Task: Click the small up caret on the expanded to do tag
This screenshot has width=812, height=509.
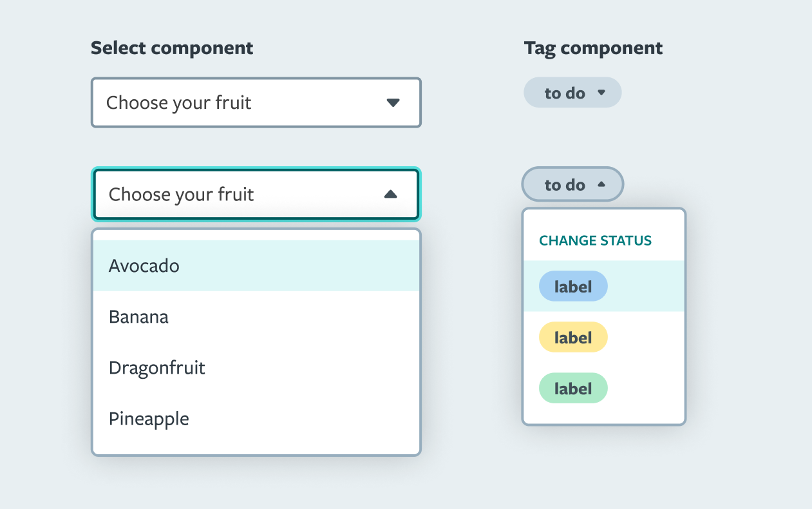Action: tap(601, 185)
